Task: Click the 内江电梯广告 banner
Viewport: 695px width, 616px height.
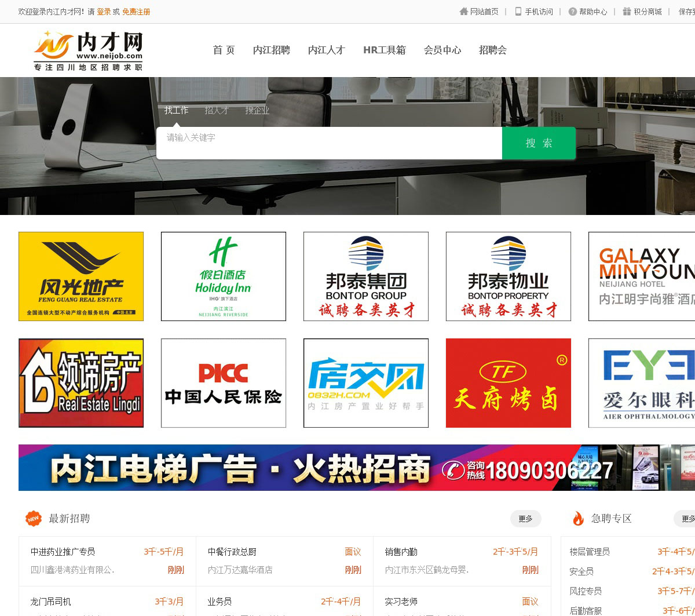Action: [348, 468]
